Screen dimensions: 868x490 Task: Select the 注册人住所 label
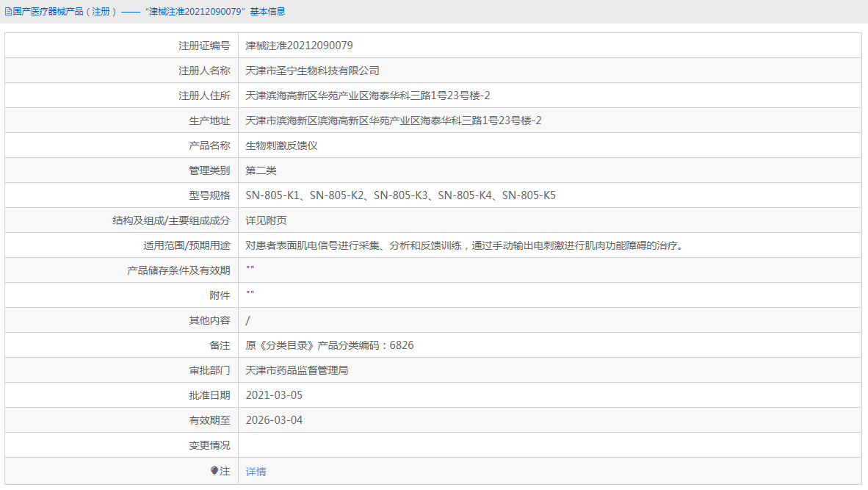click(x=203, y=96)
